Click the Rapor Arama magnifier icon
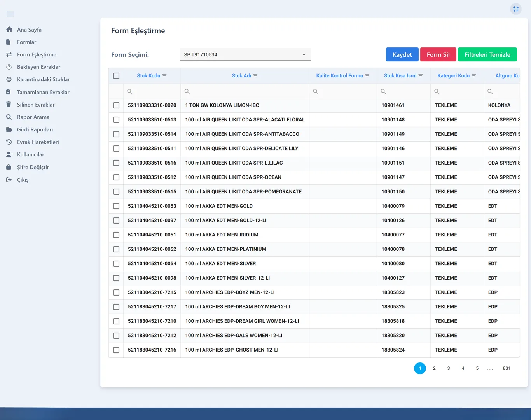 [9, 117]
